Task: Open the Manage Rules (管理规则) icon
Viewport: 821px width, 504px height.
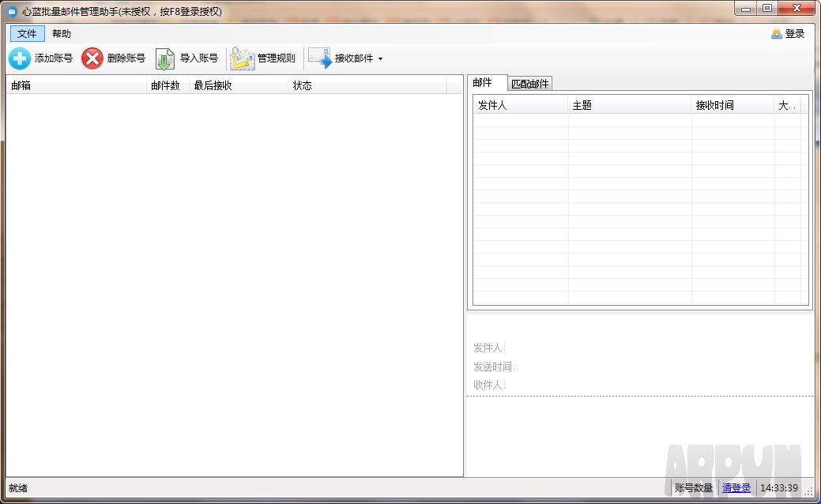Action: point(242,59)
